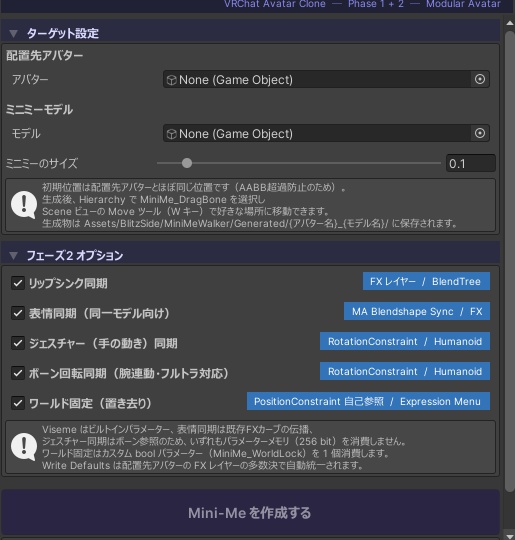515x540 pixels.
Task: Click the ターゲット設定 header text
Action: [63, 33]
